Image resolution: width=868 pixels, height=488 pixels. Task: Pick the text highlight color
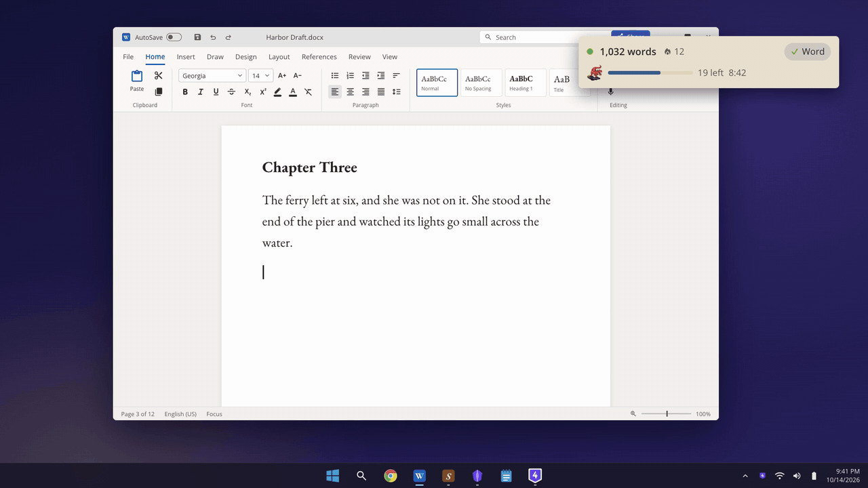pos(278,92)
